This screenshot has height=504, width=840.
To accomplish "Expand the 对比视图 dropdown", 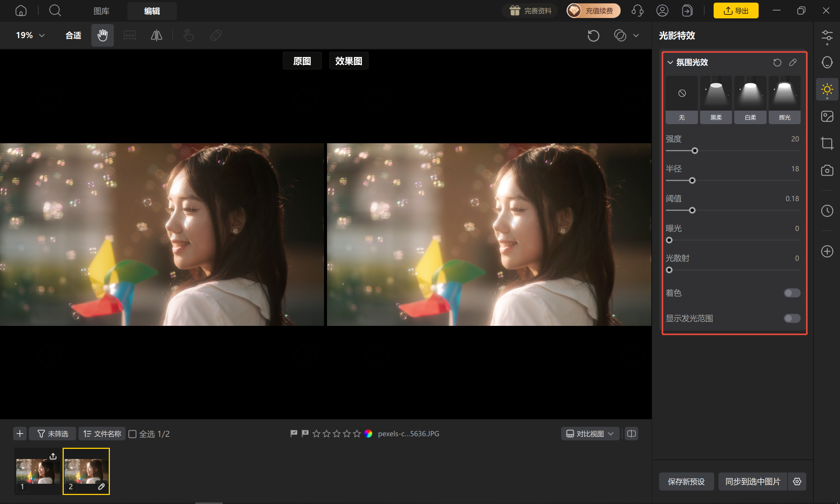I will (x=590, y=434).
